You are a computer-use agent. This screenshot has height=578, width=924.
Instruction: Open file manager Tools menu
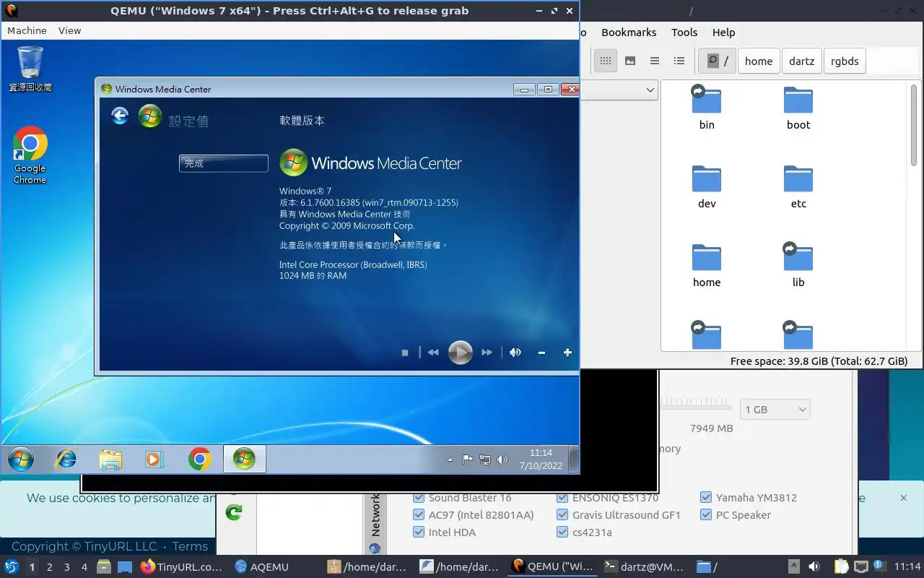(x=684, y=32)
